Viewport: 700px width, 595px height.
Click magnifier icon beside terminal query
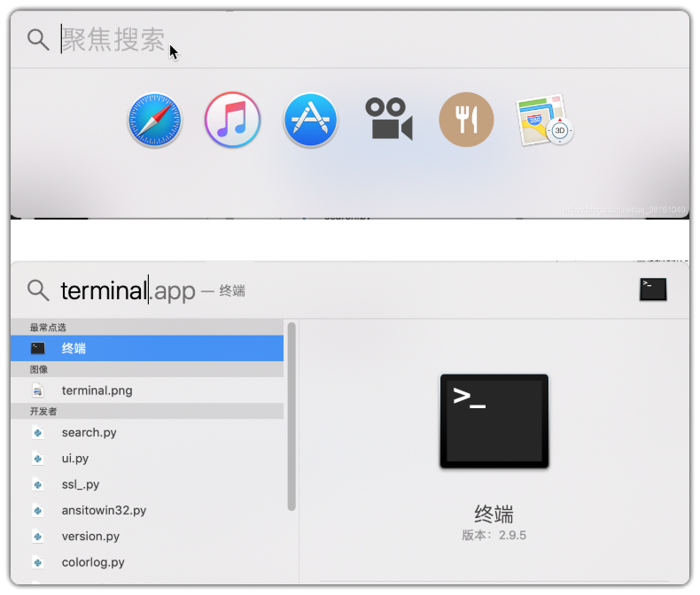(x=38, y=290)
